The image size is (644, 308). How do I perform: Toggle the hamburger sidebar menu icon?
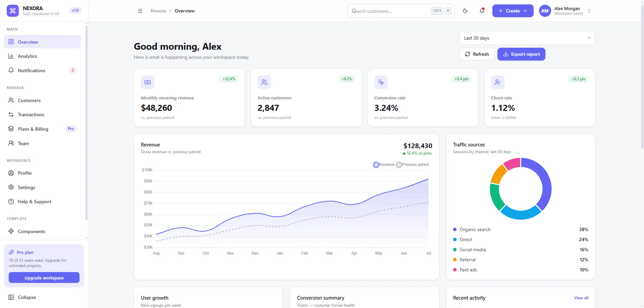[140, 11]
